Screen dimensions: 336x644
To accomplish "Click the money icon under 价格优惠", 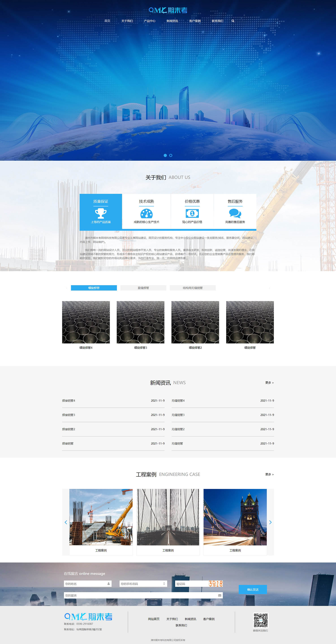I will (192, 213).
